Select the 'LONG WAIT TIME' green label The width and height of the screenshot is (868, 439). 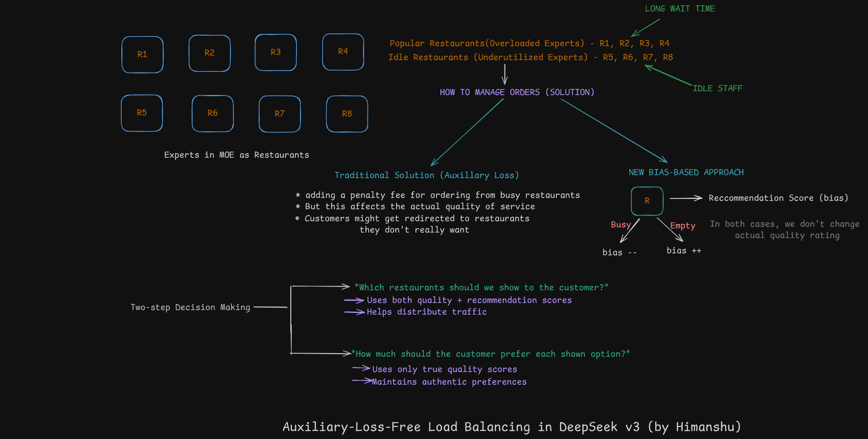(679, 9)
